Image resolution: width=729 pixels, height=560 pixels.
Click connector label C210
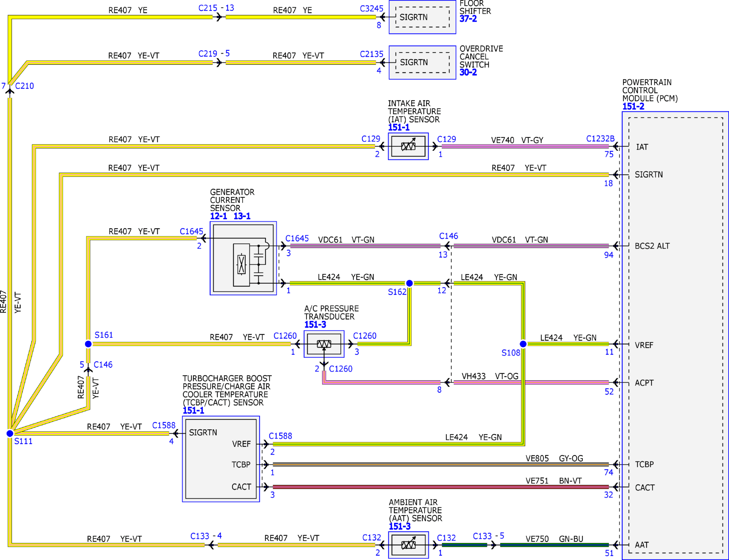tap(24, 86)
